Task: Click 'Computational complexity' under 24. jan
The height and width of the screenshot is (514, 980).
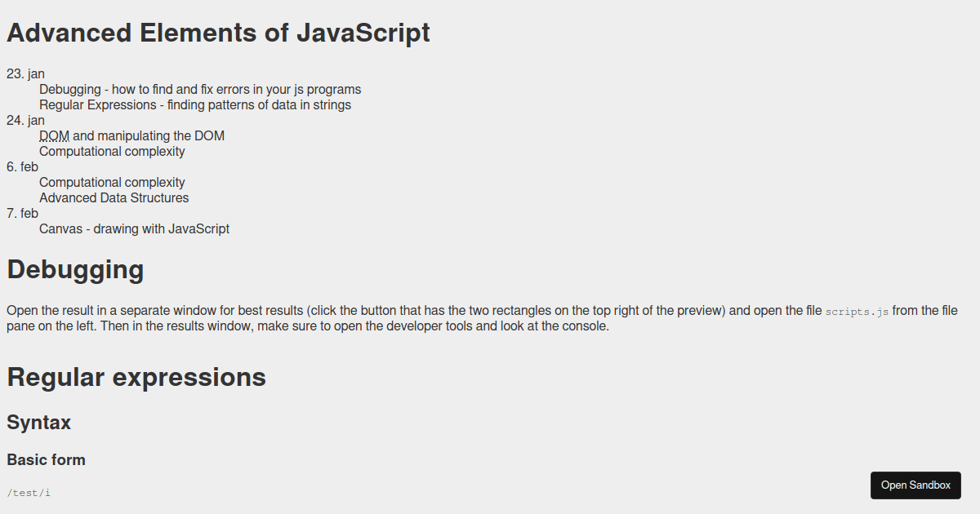Action: pos(112,152)
